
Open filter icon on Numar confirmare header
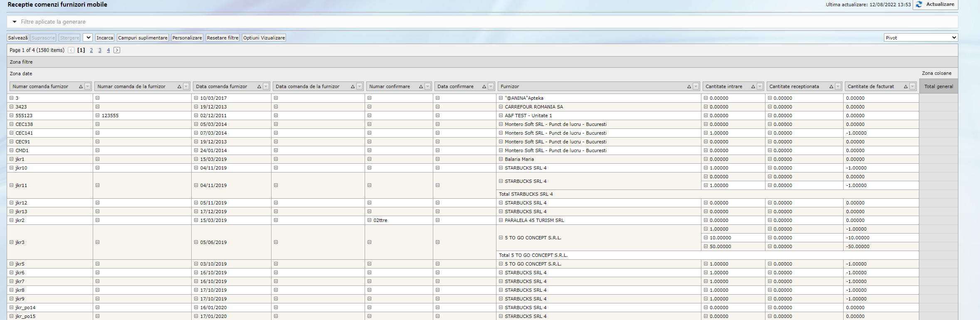(x=427, y=86)
